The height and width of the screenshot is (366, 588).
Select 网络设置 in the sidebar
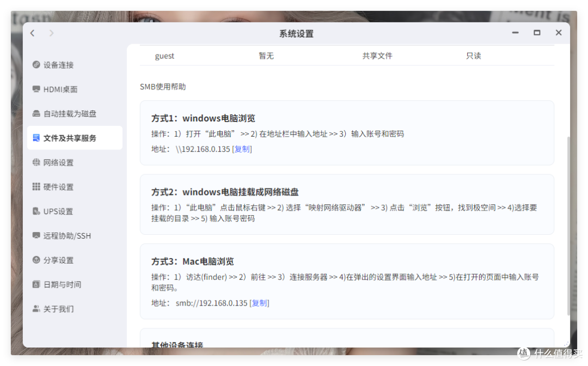pos(75,162)
